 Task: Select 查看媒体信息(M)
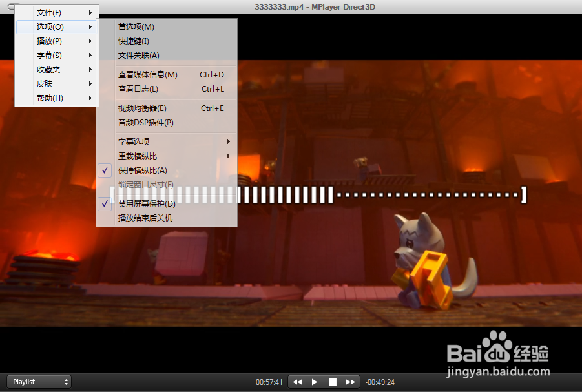[x=166, y=75]
